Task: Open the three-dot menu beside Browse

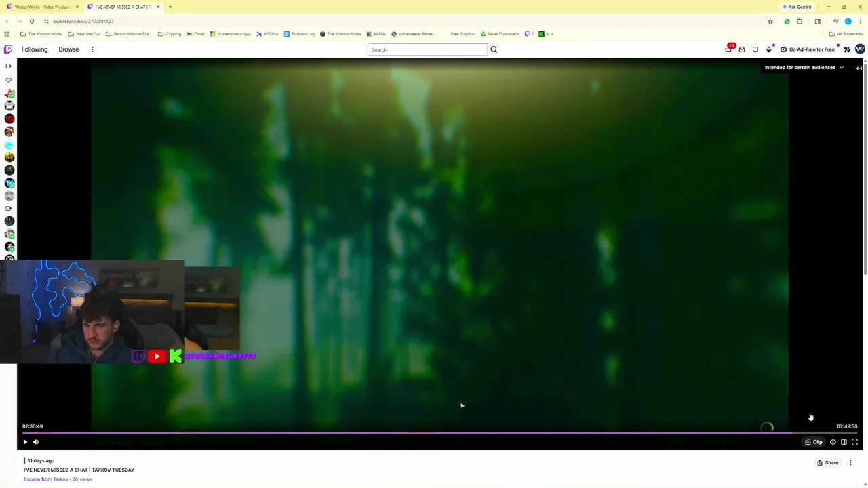Action: pyautogui.click(x=92, y=49)
